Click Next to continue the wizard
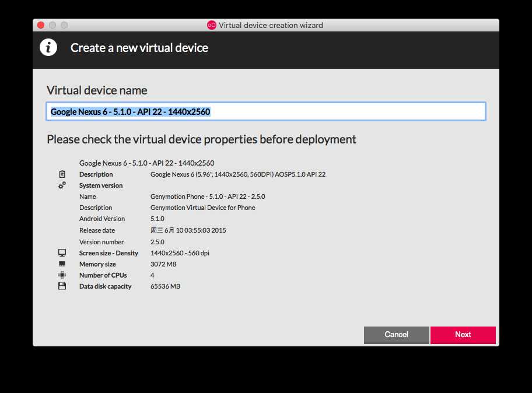This screenshot has height=393, width=532. tap(463, 335)
